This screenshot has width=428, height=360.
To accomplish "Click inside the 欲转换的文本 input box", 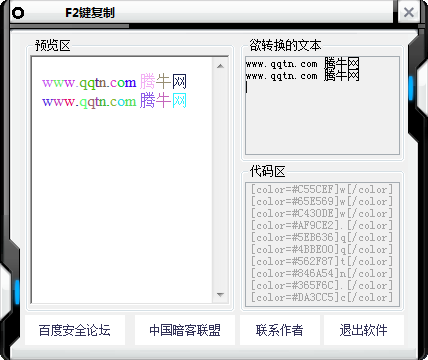I will click(x=322, y=105).
